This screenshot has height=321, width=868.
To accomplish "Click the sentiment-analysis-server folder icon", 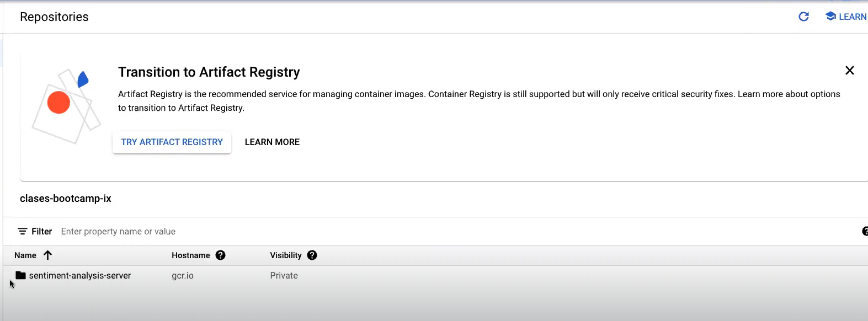I will tap(21, 275).
